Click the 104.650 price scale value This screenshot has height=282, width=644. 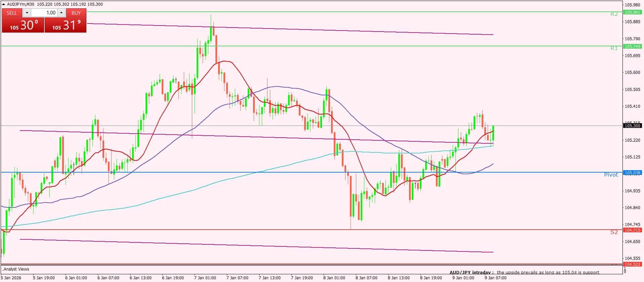pos(632,242)
